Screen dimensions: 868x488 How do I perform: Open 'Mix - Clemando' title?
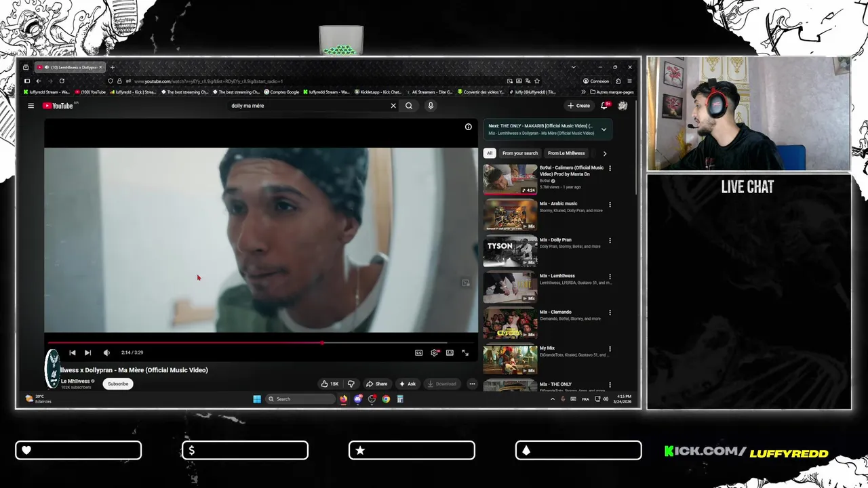555,312
